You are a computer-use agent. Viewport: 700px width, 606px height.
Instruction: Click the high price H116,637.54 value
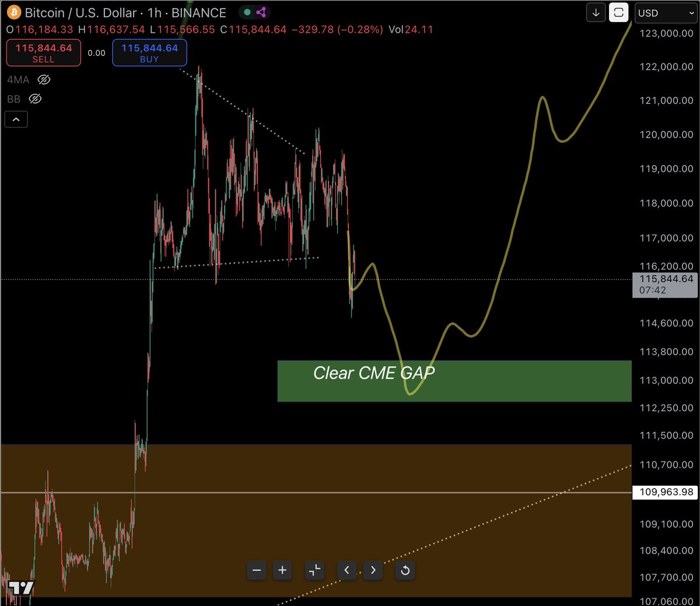click(x=111, y=30)
